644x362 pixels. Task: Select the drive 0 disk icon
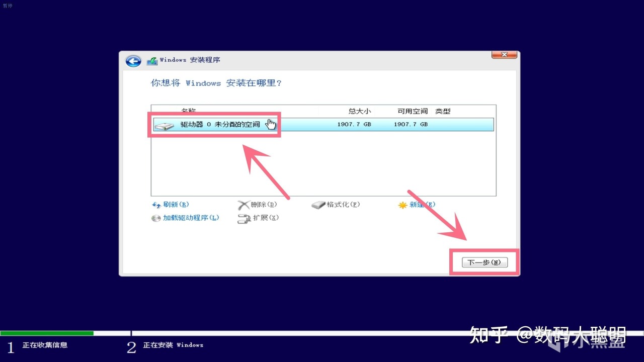[164, 125]
